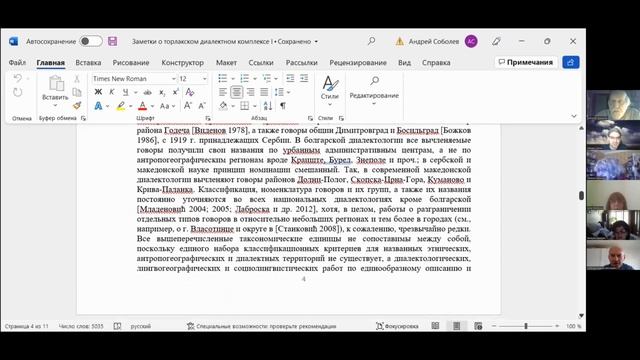640x360 pixels.
Task: Click the Shading paint bucket icon
Action: click(x=223, y=106)
